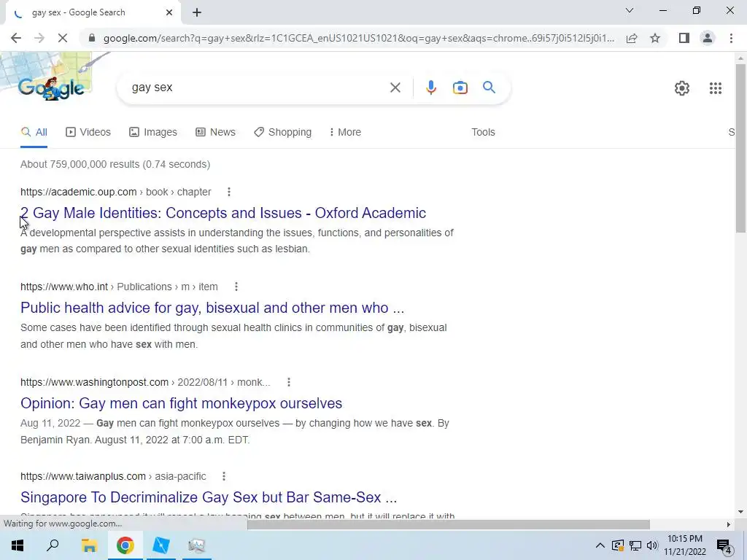
Task: Clear the search box text
Action: (x=395, y=87)
